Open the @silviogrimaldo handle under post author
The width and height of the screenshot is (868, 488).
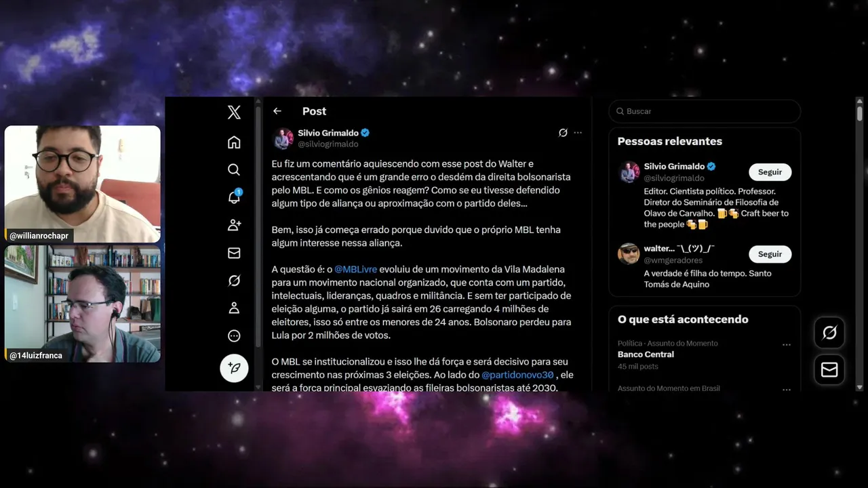328,144
